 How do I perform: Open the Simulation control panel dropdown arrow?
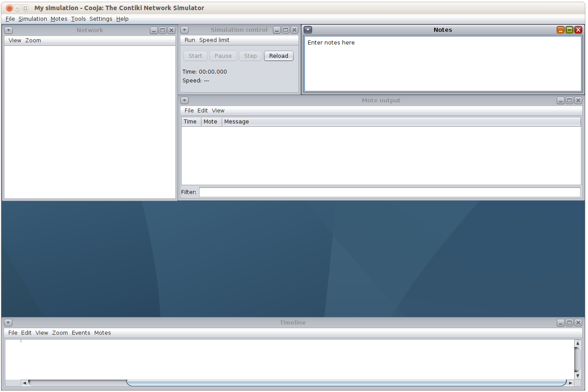[x=185, y=30]
